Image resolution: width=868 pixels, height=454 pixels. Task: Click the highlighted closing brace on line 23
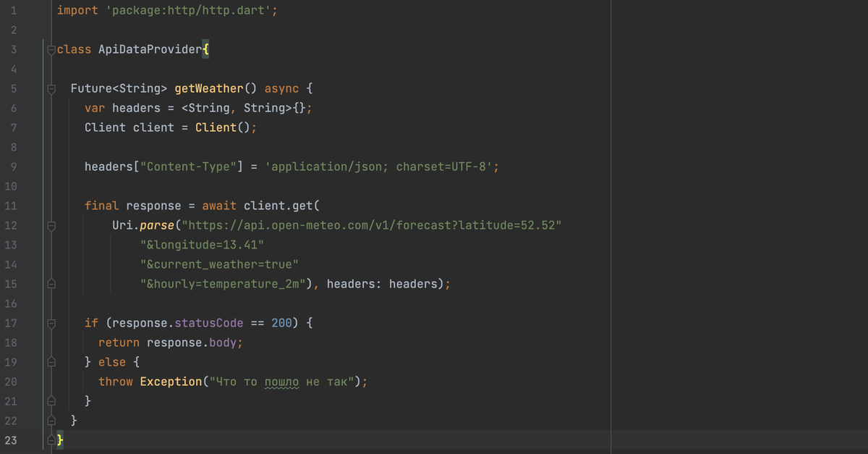61,440
